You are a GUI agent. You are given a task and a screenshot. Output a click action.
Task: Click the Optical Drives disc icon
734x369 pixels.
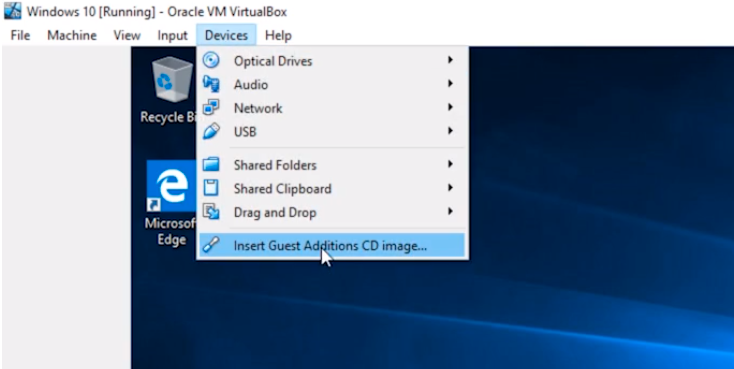pyautogui.click(x=211, y=60)
